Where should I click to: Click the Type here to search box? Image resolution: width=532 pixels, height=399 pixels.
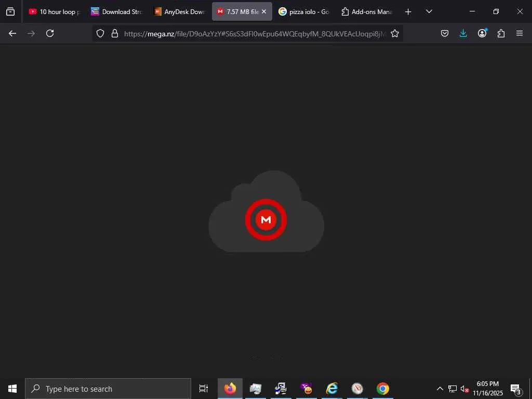(108, 389)
